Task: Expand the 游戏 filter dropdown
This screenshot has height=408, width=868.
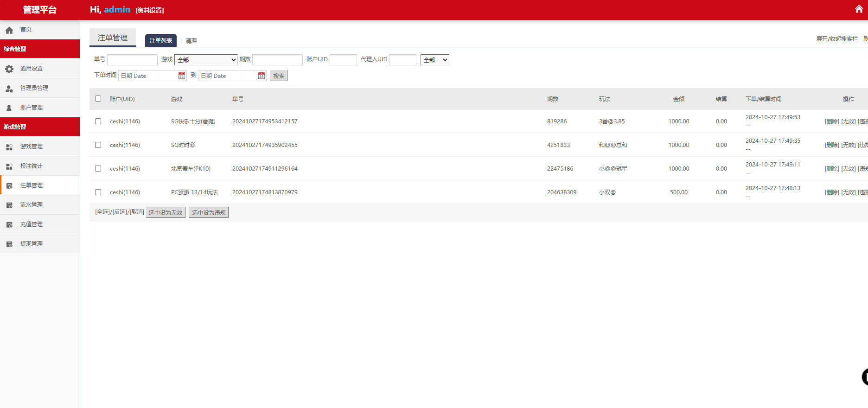Action: pyautogui.click(x=206, y=60)
